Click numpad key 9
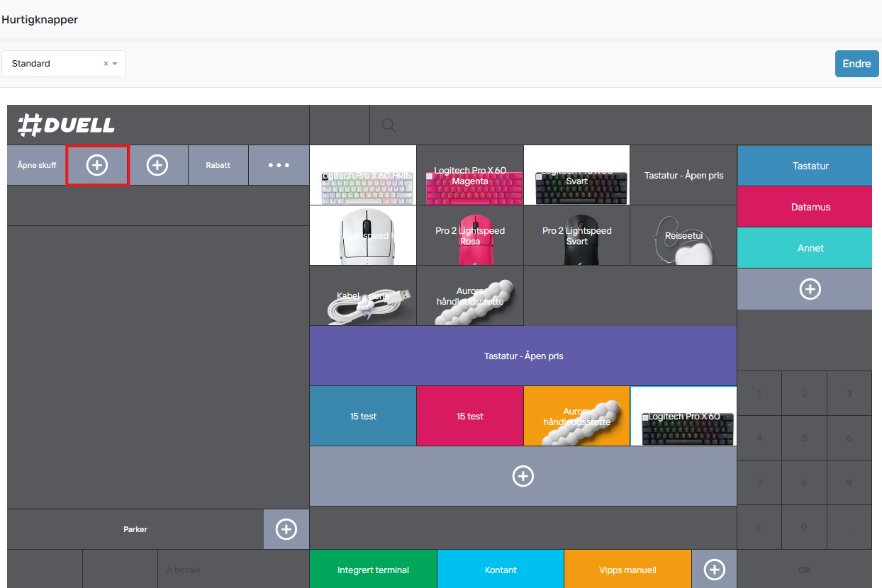The height and width of the screenshot is (588, 882). tap(849, 482)
